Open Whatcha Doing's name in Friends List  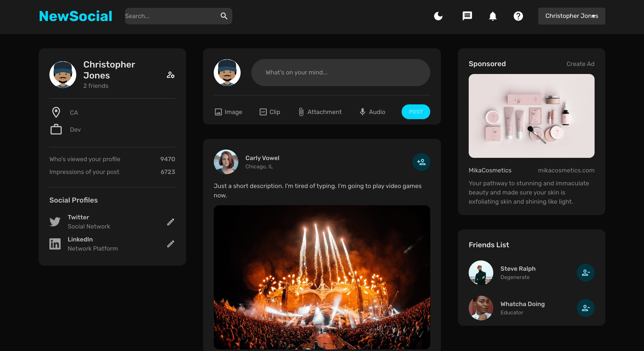[522, 304]
